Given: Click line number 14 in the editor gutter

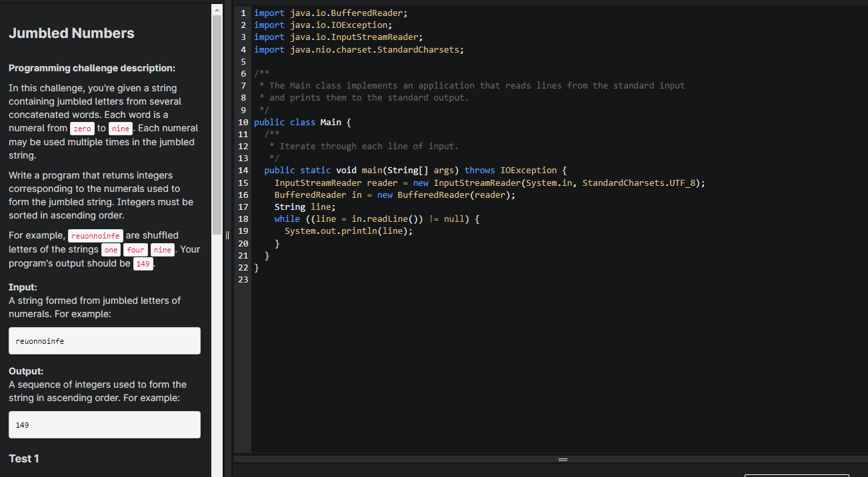Looking at the screenshot, I should coord(243,170).
